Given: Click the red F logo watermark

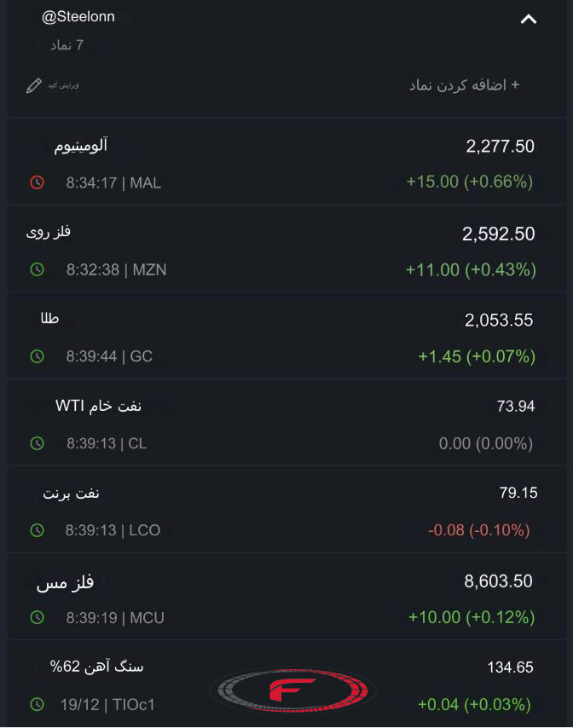Looking at the screenshot, I should (x=293, y=690).
